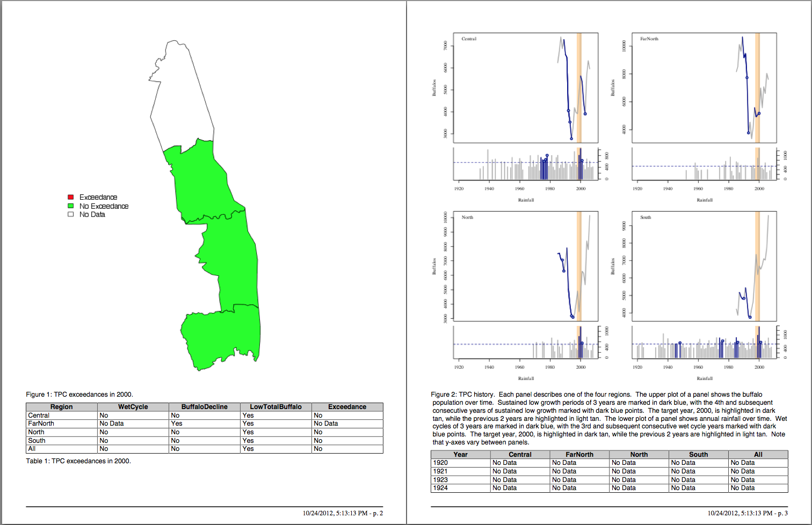Click the 'Year' header in the page 3 table

461,454
